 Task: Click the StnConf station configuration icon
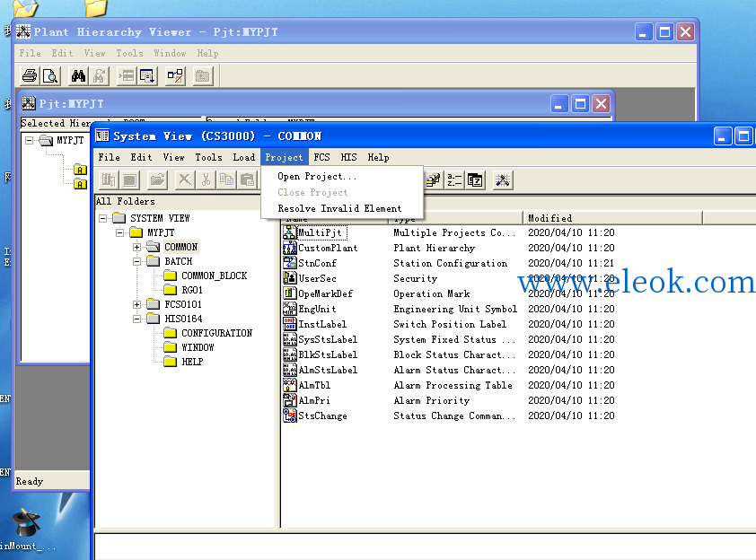(x=289, y=263)
